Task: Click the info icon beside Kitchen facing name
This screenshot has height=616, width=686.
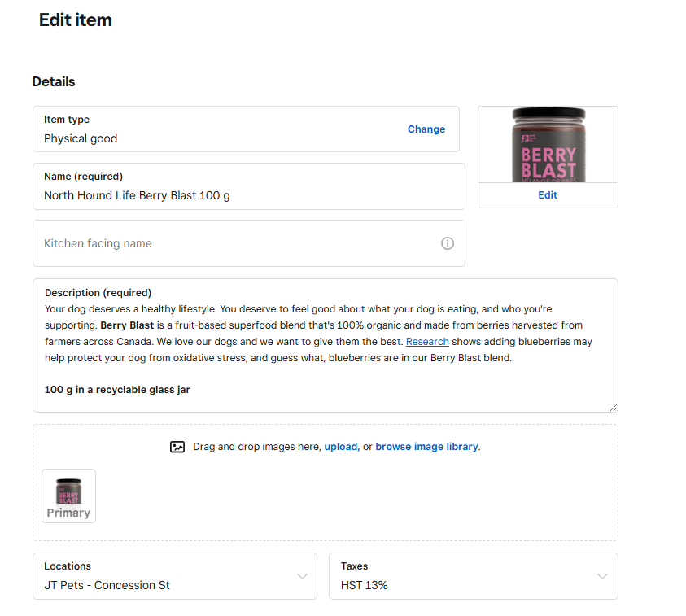Action: click(447, 243)
